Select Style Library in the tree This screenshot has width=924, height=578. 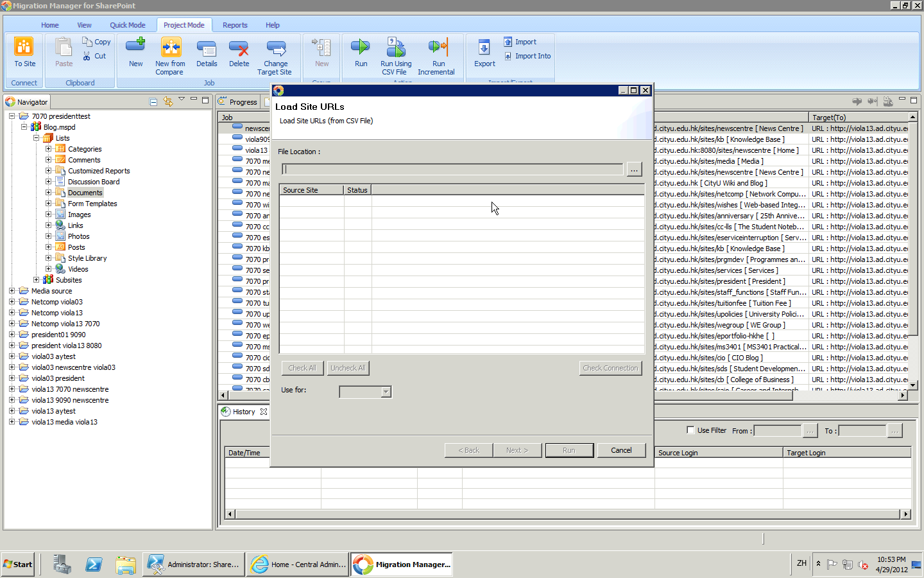(x=87, y=258)
